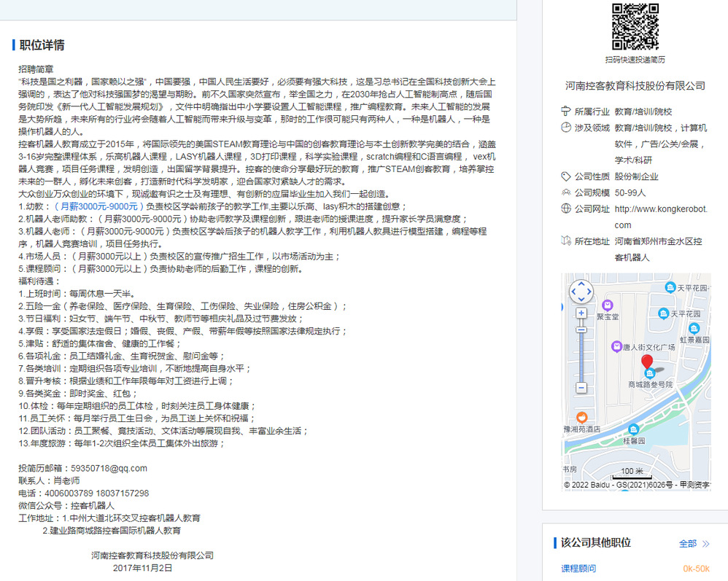Screen dimensions: 728x581
Task: Expand 全部 to view all company positions
Action: point(694,543)
